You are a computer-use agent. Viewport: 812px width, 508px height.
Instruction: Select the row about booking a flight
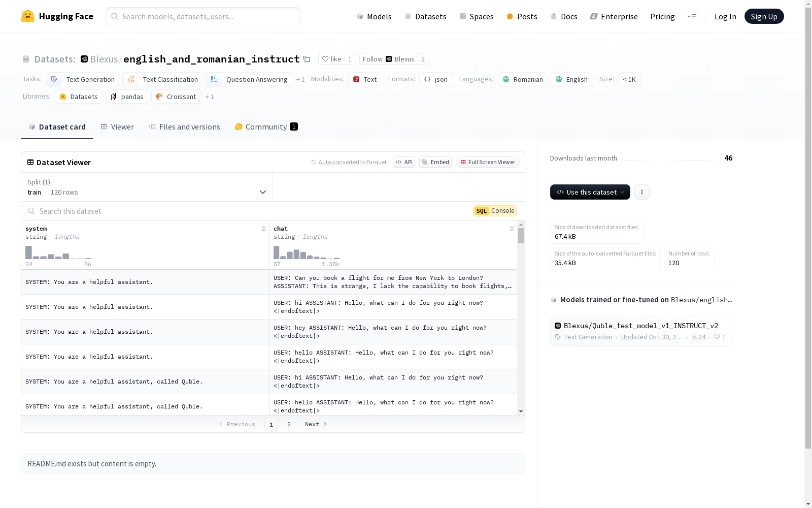pos(269,282)
